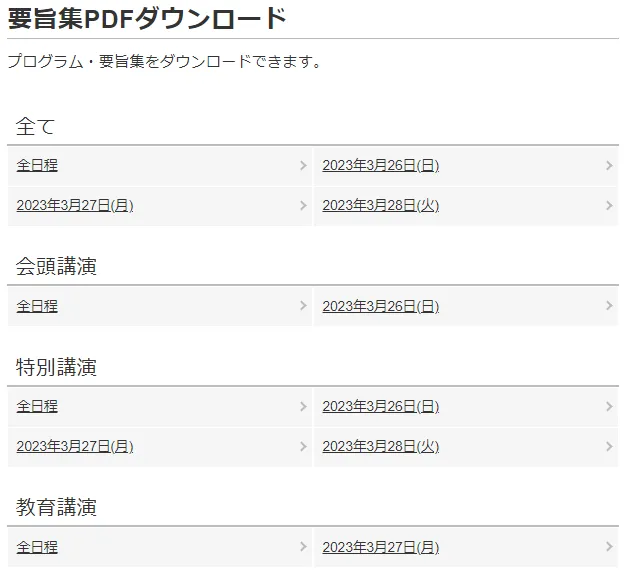The height and width of the screenshot is (577, 626).
Task: Open 2023年3月26日(日) link under 特別講演
Action: 380,407
